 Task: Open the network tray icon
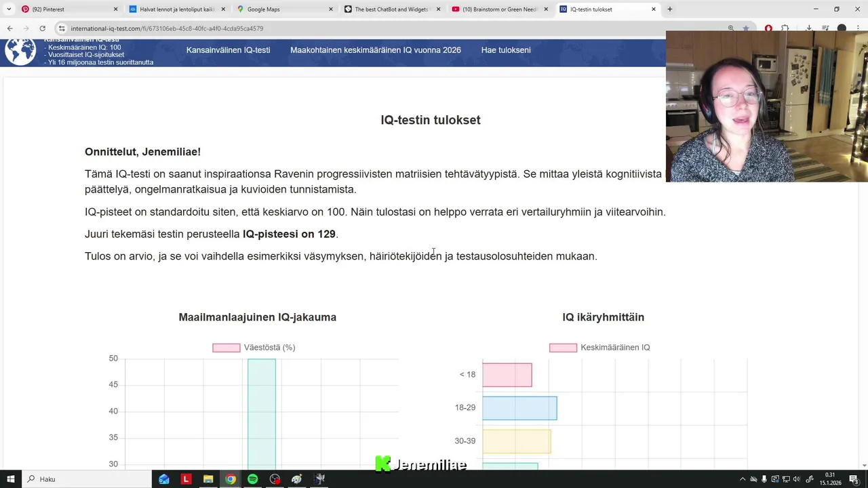785,479
